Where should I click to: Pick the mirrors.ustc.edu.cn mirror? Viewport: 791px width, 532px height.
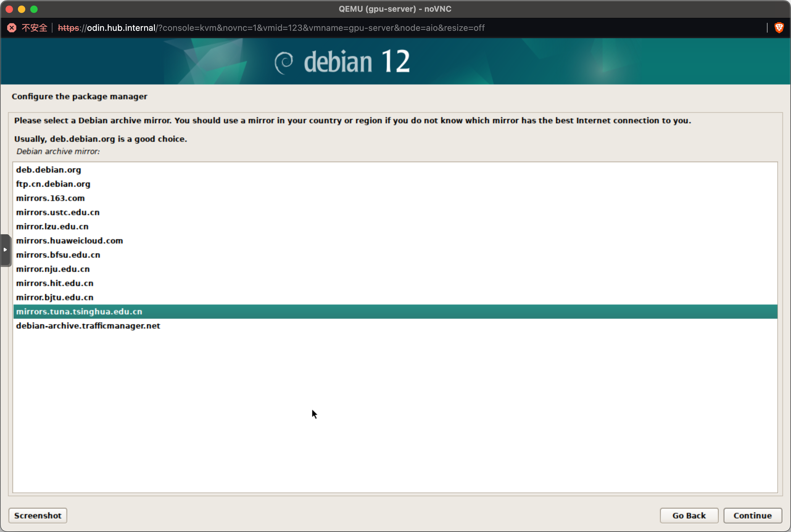(395, 212)
